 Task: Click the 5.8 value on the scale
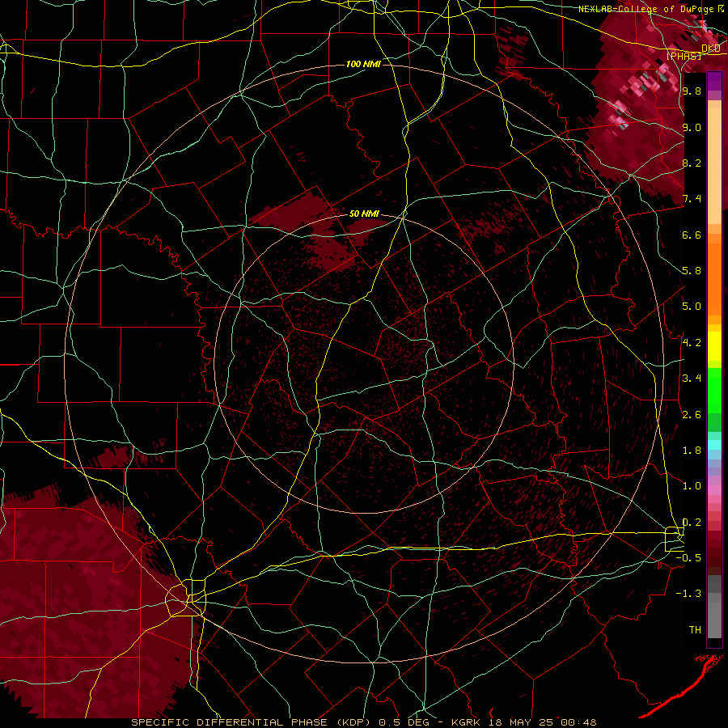point(692,271)
